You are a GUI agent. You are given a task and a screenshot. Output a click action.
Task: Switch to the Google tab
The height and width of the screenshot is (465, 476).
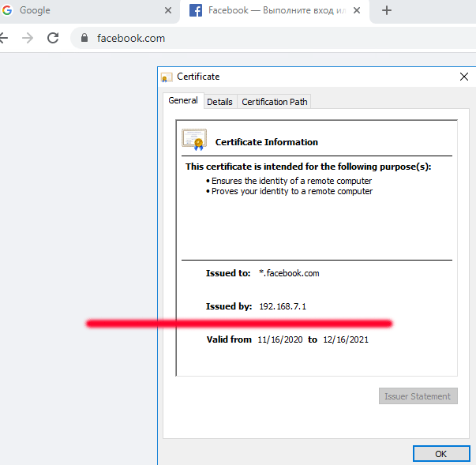(x=88, y=11)
